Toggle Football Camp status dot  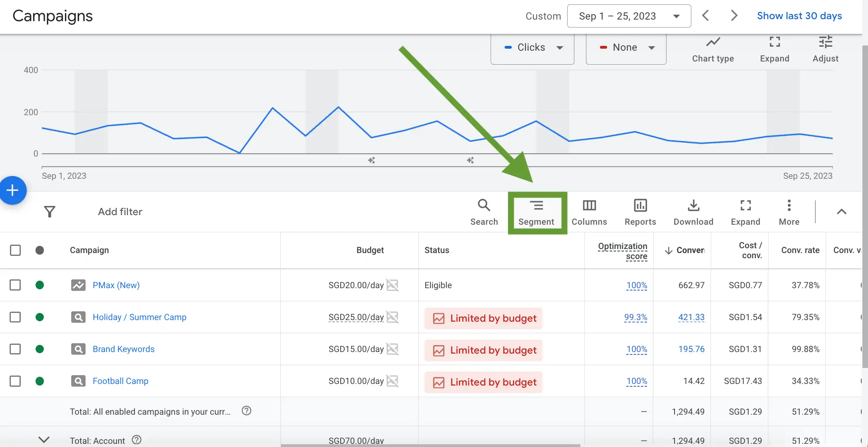pos(39,381)
